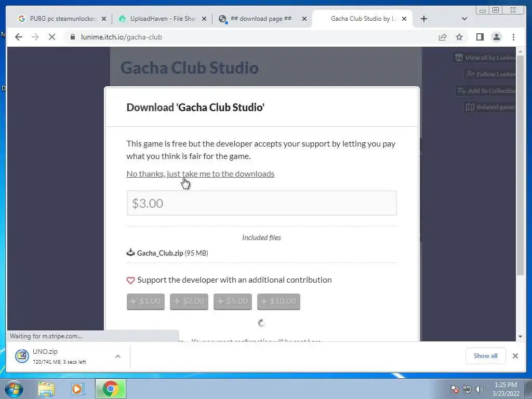Open the tab search dropdown arrow
Screen dimensions: 532x399
(x=464, y=19)
